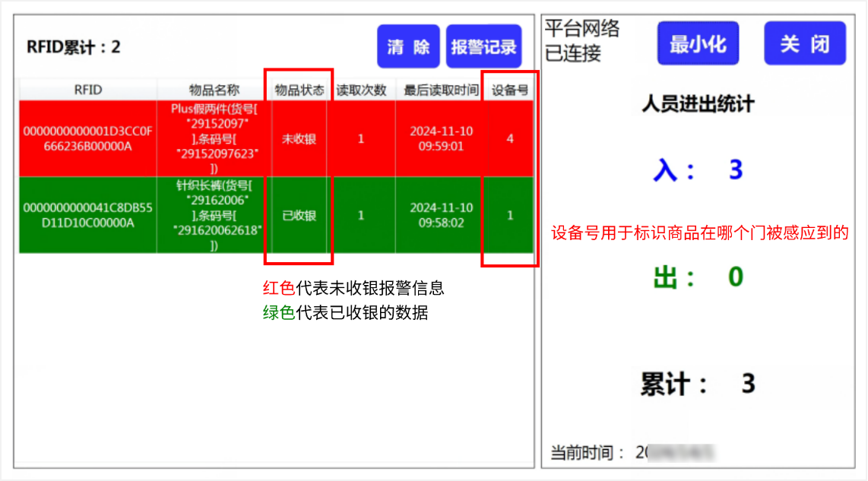Viewport: 868px width, 481px height.
Task: Click the 设备号 column header
Action: click(509, 89)
